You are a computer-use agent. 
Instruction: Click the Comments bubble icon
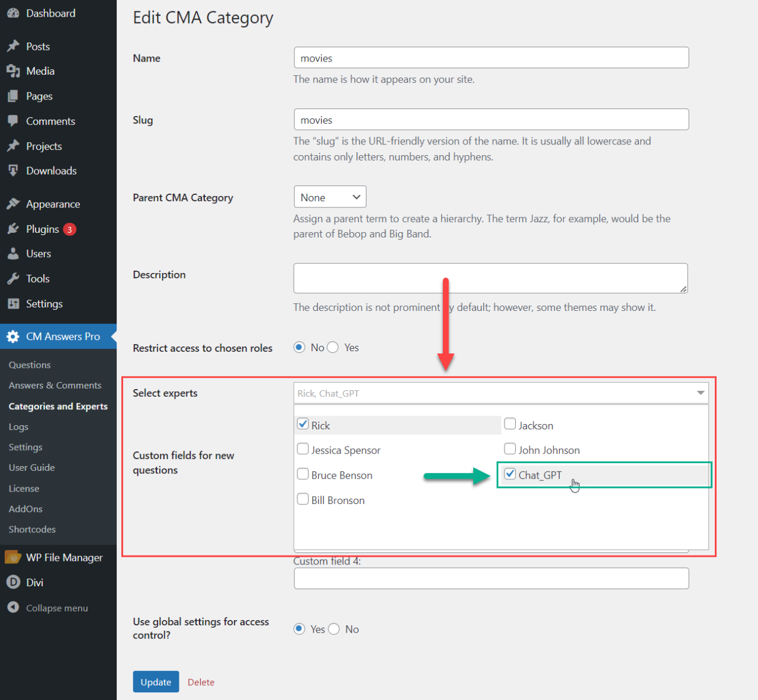pos(13,121)
